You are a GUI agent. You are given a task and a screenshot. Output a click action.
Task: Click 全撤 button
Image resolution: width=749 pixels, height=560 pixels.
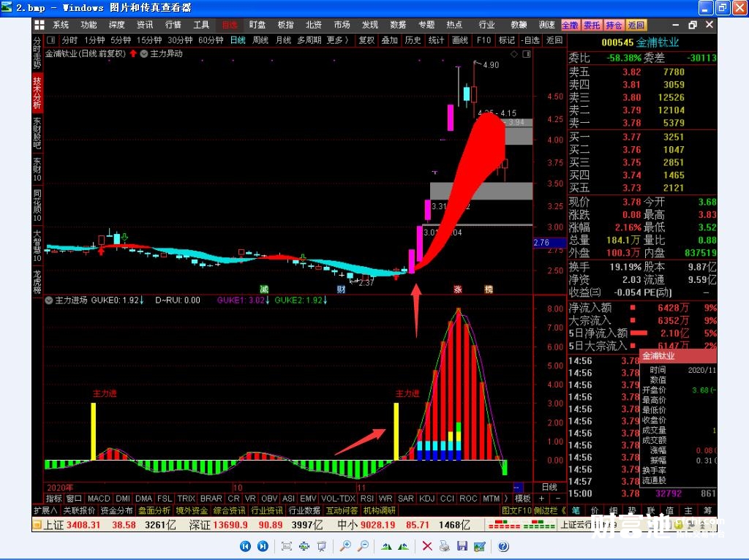click(571, 25)
